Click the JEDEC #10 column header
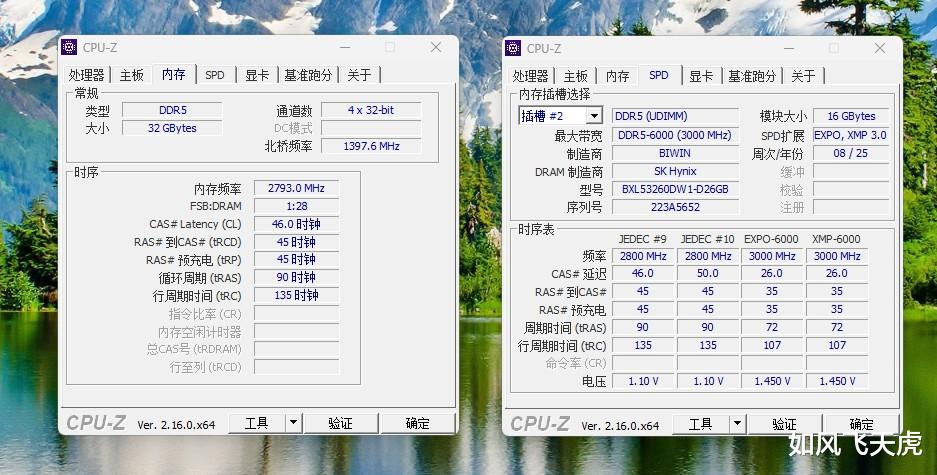Viewport: 937px width, 475px height. (x=708, y=239)
